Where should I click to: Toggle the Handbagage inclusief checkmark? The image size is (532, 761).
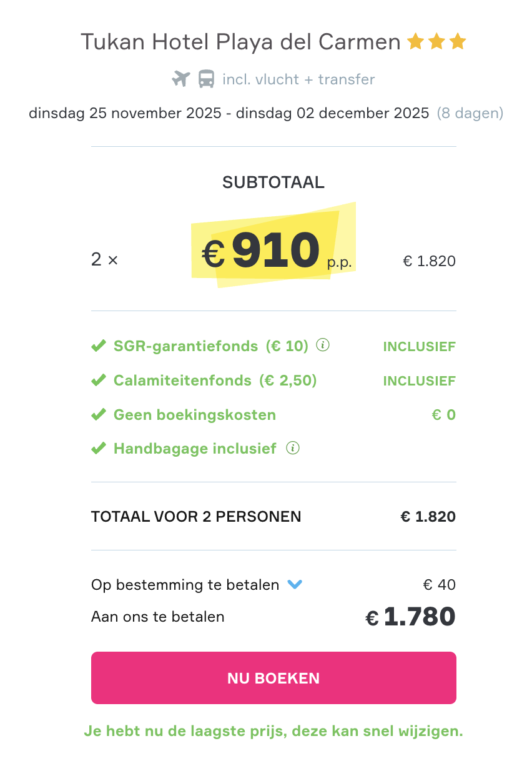coord(99,447)
